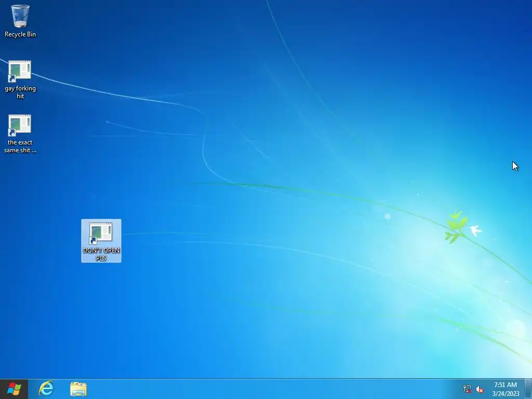
Task: Open the clock showing 7:51 AM
Action: tap(505, 389)
